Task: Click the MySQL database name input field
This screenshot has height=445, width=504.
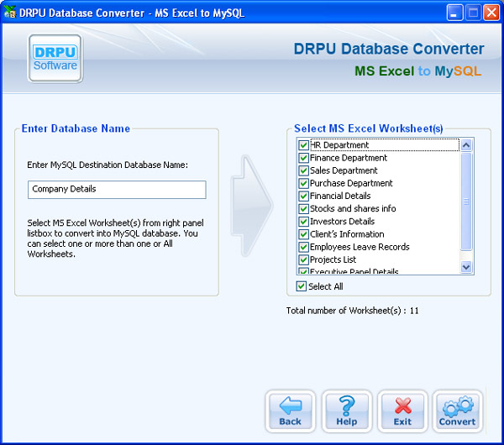Action: tap(117, 190)
